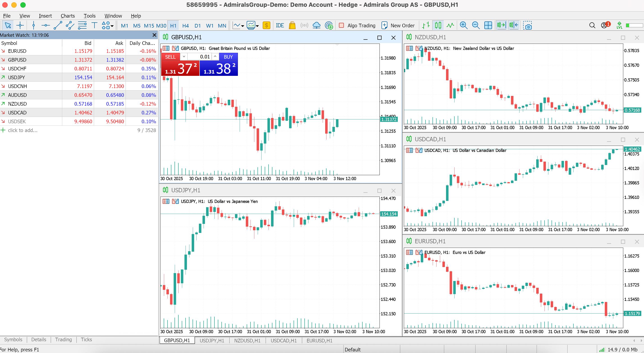Select the USDCNH row in Market Watch

[79, 86]
